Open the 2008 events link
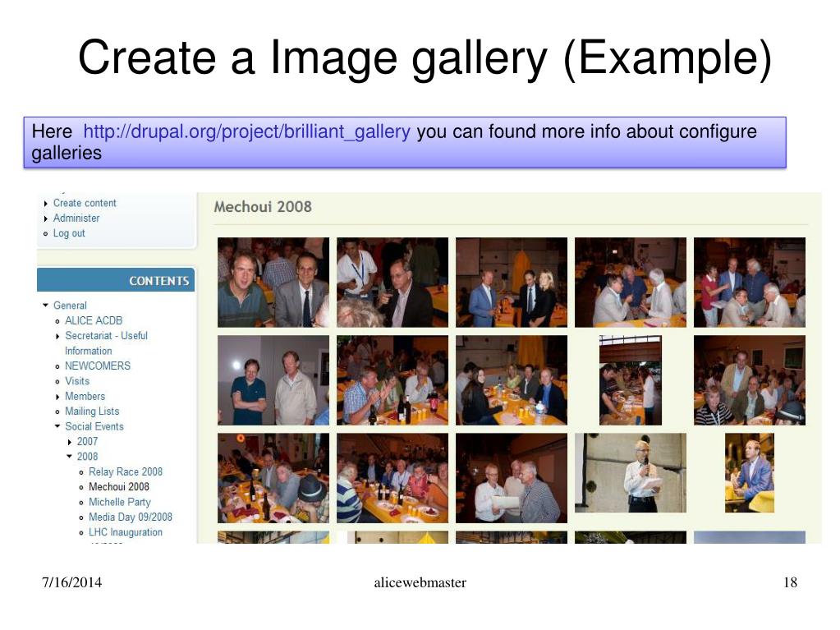Viewport: 840px width, 630px height. pyautogui.click(x=87, y=457)
